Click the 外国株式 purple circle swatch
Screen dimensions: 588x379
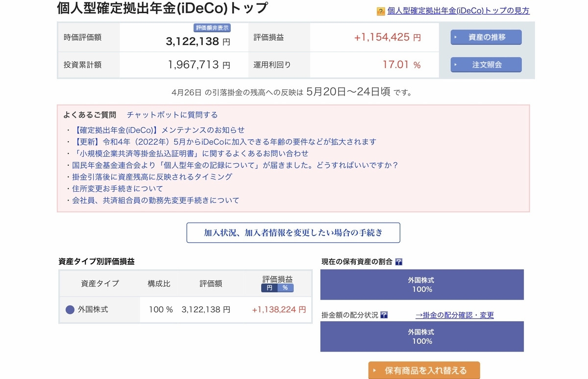click(x=70, y=310)
